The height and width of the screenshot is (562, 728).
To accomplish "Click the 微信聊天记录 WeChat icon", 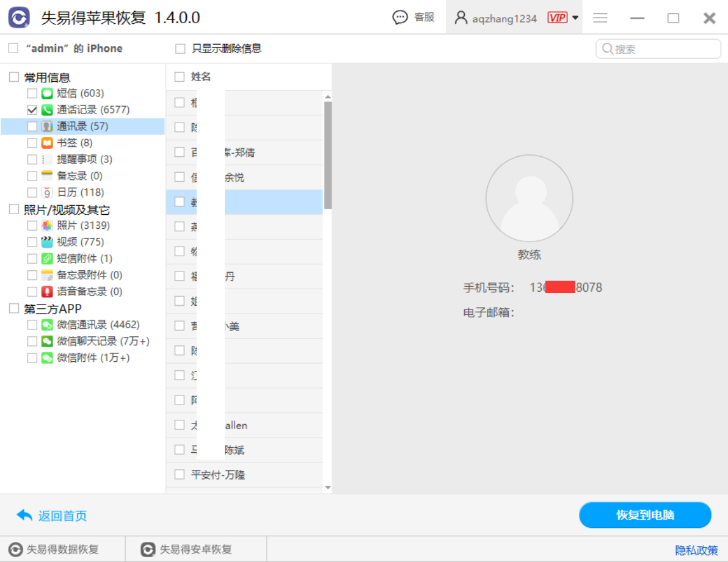I will pyautogui.click(x=47, y=341).
